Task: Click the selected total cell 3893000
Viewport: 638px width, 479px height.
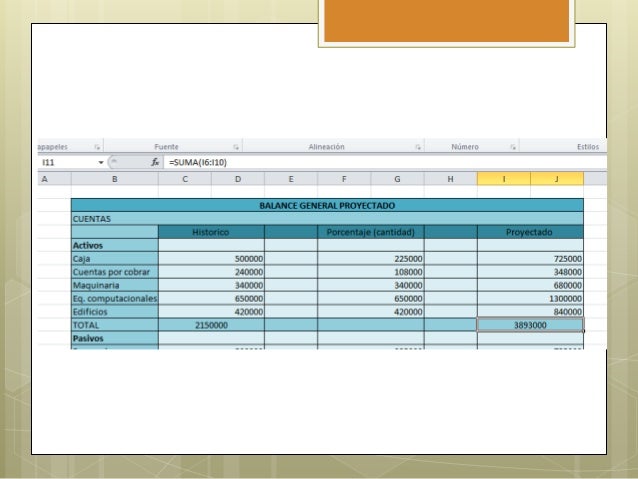Action: click(x=530, y=325)
